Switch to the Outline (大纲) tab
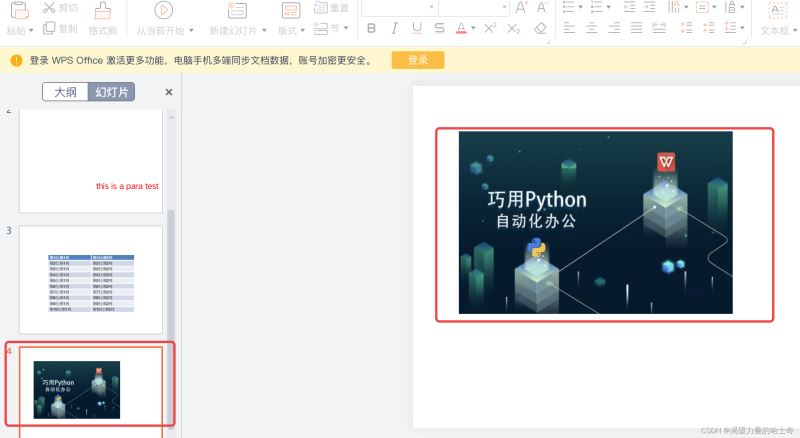Viewport: 800px width, 438px height. tap(65, 92)
